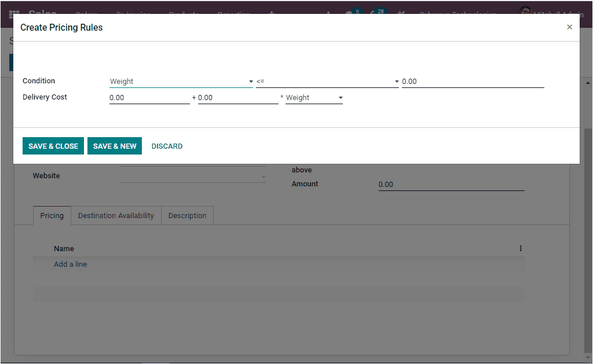Click the SAVE & NEW button
Viewport: 593px width, 364px height.
point(114,146)
